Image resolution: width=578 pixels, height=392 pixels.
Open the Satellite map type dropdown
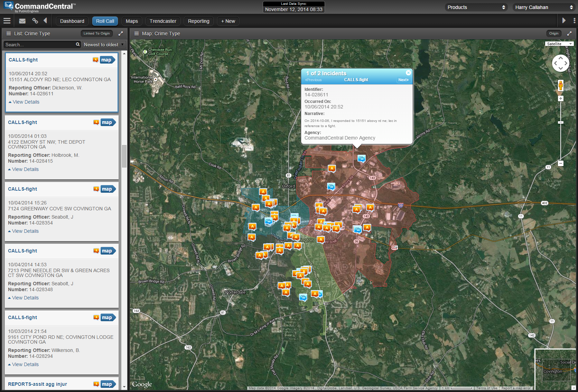[x=559, y=44]
